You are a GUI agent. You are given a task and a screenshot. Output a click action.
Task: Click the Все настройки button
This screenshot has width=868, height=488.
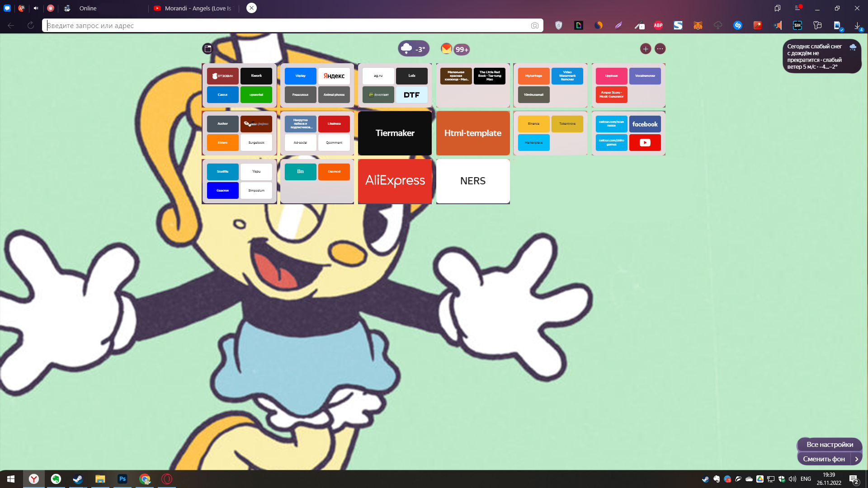[830, 445]
